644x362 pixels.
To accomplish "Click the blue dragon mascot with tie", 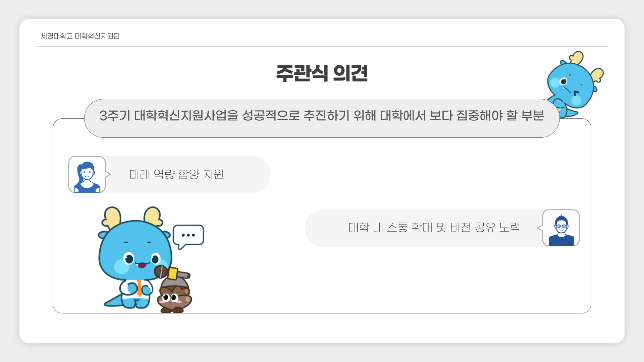I will point(136,257).
